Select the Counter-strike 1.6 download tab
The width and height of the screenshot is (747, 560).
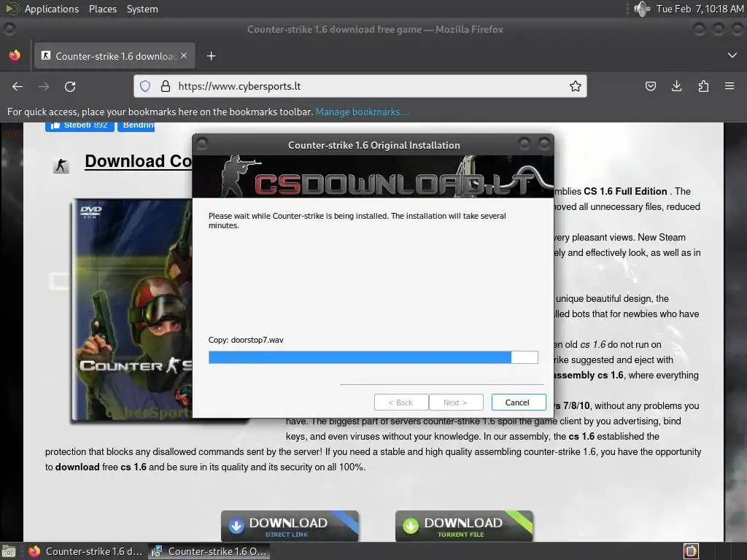pyautogui.click(x=113, y=56)
